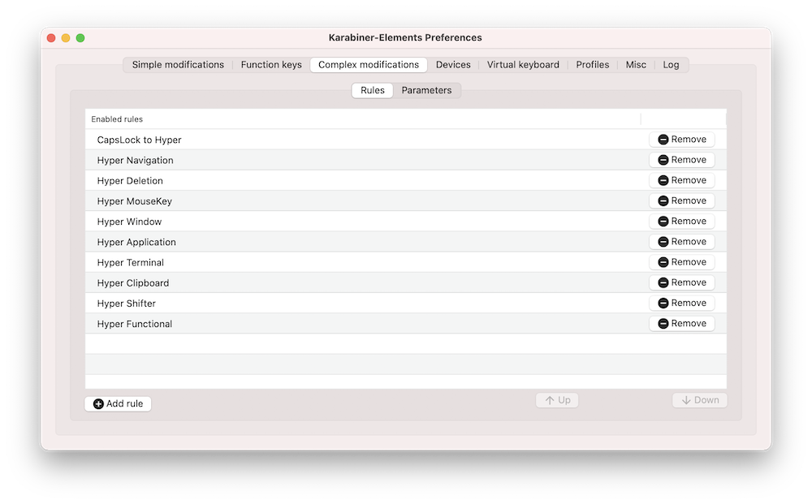This screenshot has width=812, height=504.
Task: Remove the Hyper Functional rule
Action: click(x=682, y=323)
